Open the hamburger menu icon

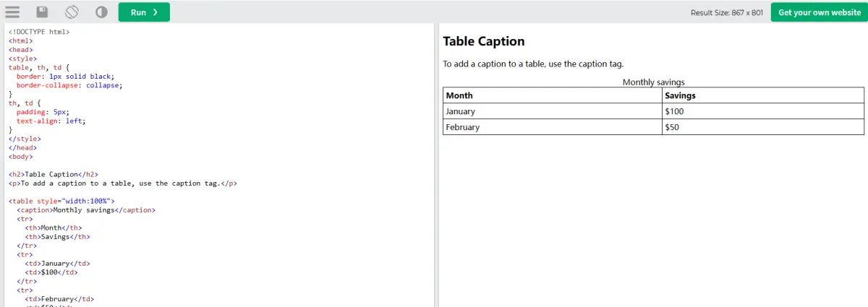tap(12, 12)
